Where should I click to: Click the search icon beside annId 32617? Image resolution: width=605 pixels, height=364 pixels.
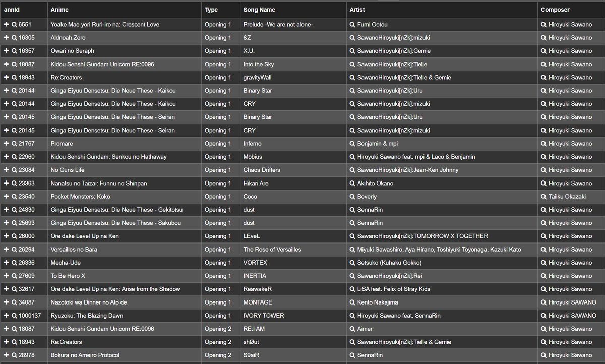coord(14,289)
